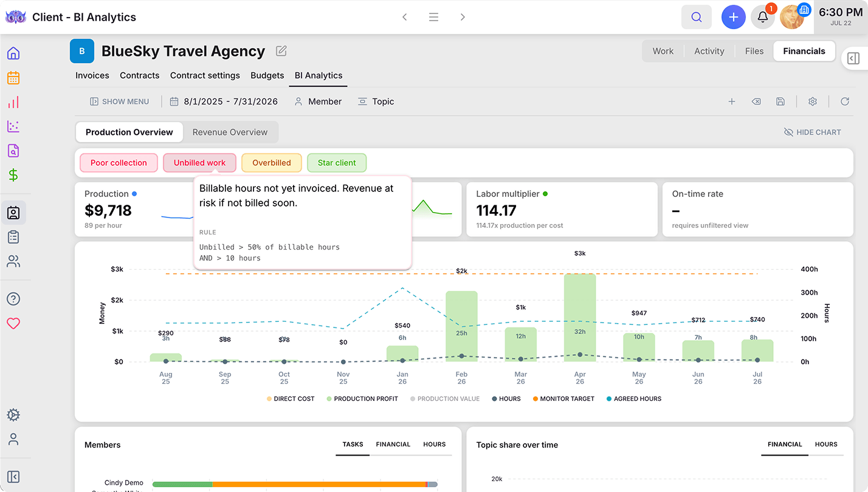Add a new view with plus icon
Viewport: 868px width, 492px height.
732,101
